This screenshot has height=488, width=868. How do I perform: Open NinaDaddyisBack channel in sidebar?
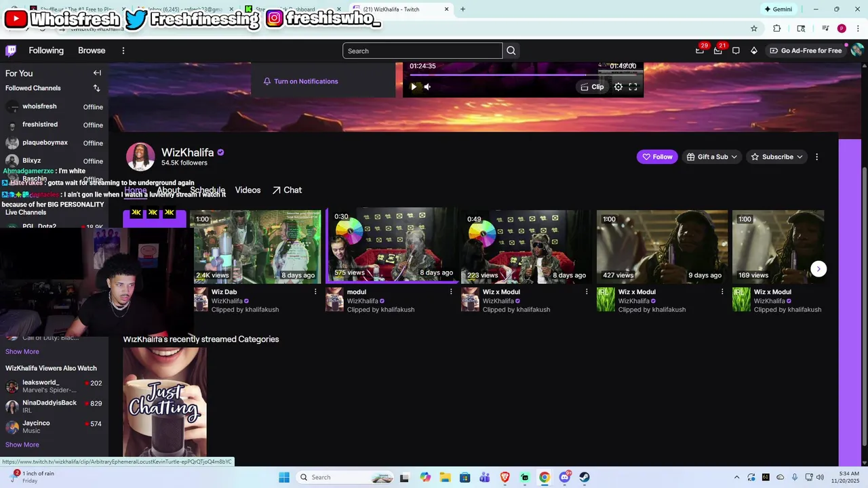click(54, 407)
